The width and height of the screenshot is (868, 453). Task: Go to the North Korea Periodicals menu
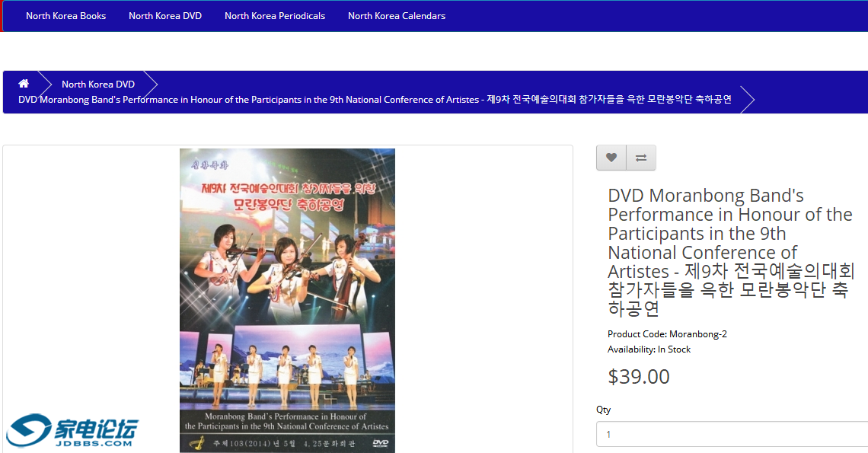[275, 16]
